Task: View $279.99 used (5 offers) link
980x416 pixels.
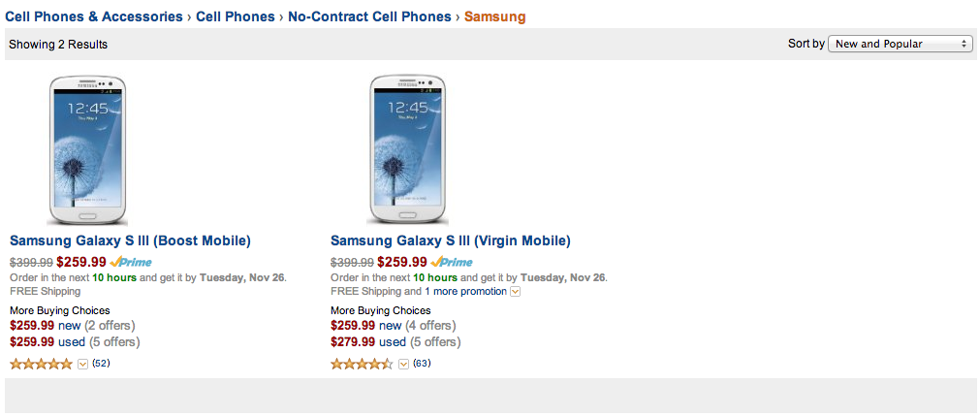Action: click(x=395, y=342)
